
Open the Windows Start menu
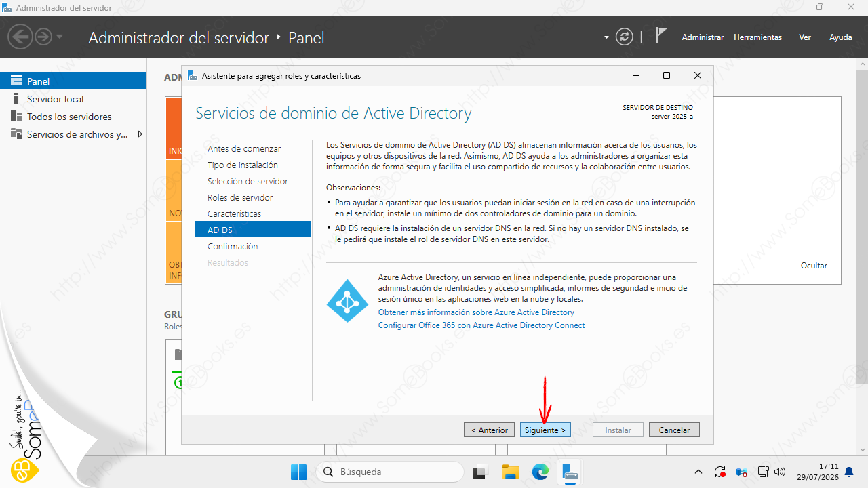(298, 472)
